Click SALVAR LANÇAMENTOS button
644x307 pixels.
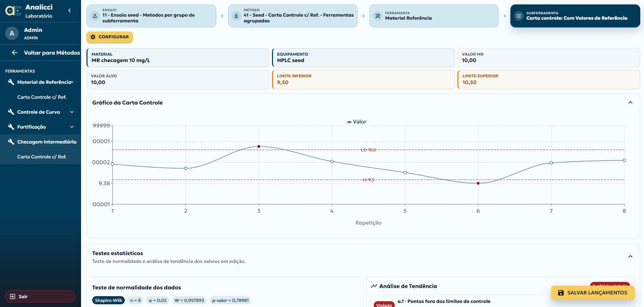(x=593, y=293)
